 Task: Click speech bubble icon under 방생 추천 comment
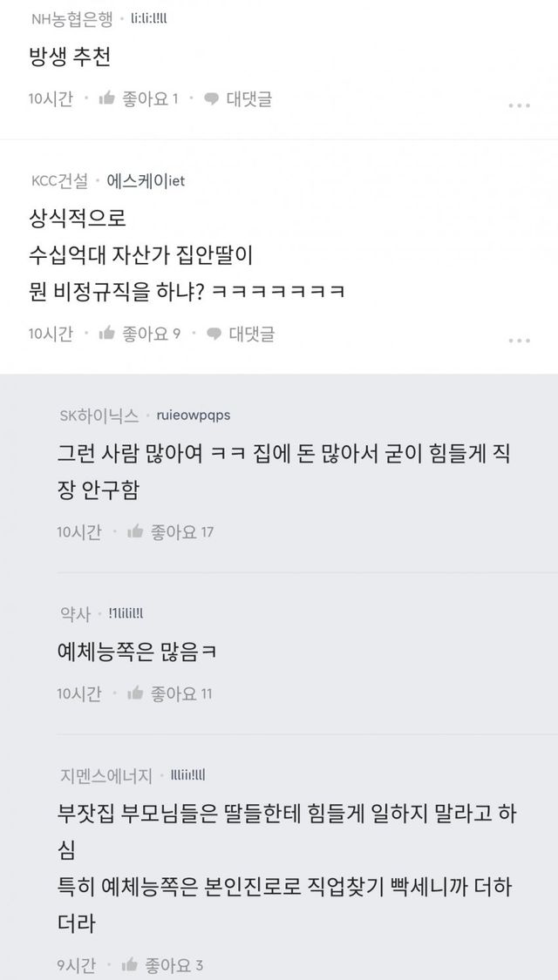coord(211,98)
